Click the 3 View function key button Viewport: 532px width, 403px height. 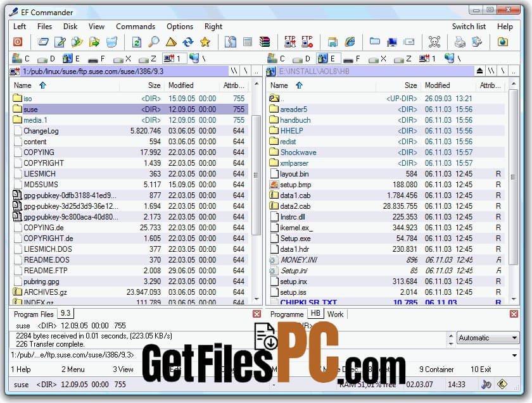click(123, 369)
